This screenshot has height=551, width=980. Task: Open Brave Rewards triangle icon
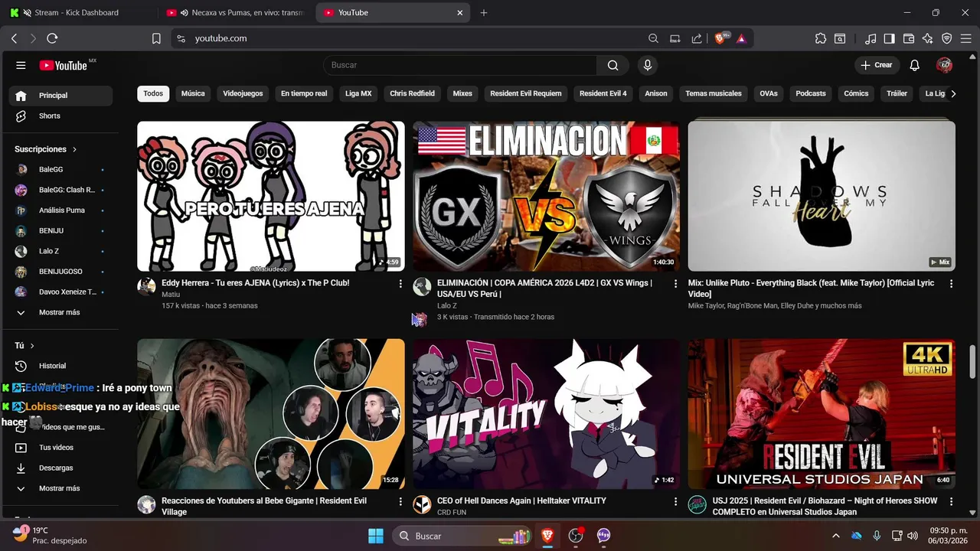pyautogui.click(x=741, y=38)
